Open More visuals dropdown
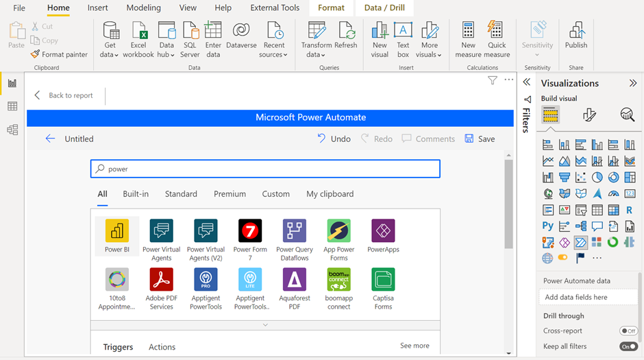644x360 pixels. point(429,40)
